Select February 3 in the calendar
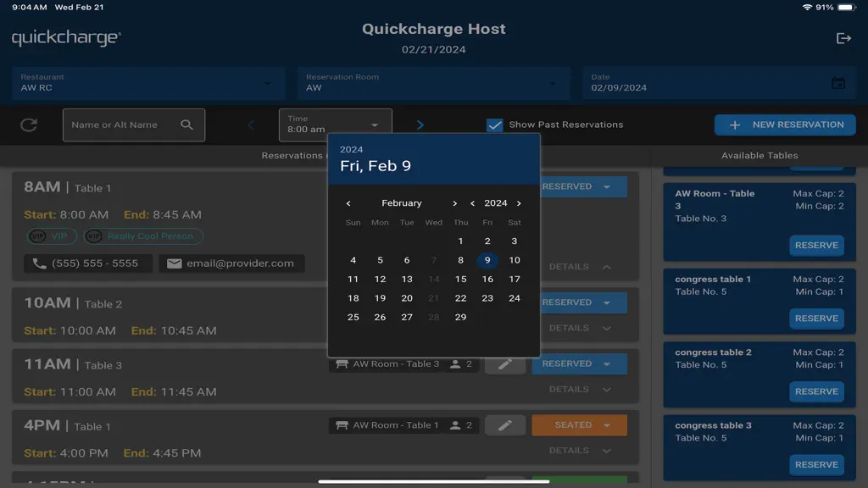This screenshot has width=868, height=488. (515, 241)
